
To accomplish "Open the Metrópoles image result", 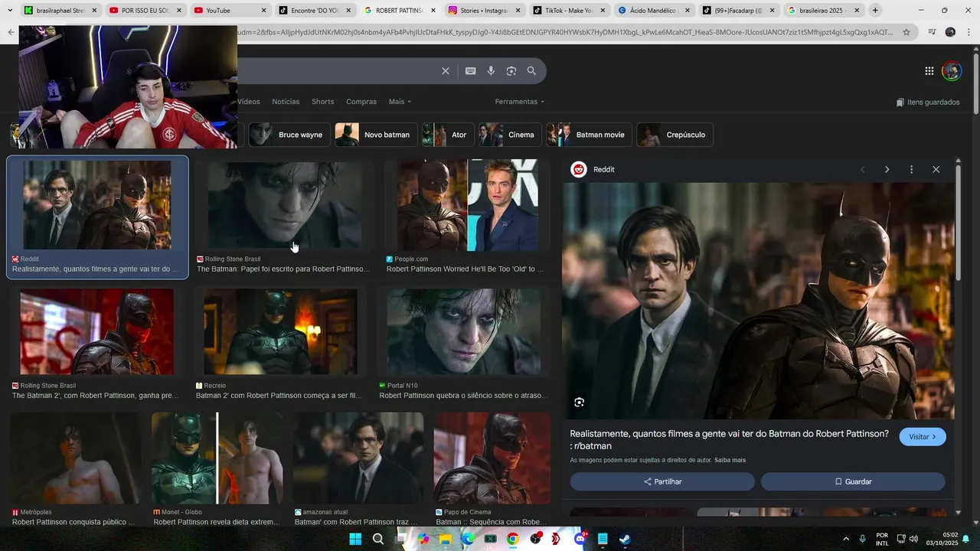I will pos(75,458).
